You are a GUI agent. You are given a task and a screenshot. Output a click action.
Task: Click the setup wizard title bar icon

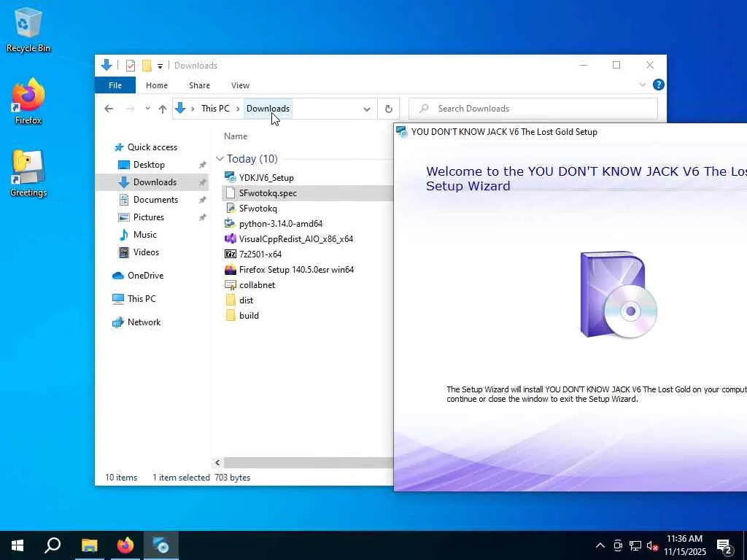click(x=402, y=132)
